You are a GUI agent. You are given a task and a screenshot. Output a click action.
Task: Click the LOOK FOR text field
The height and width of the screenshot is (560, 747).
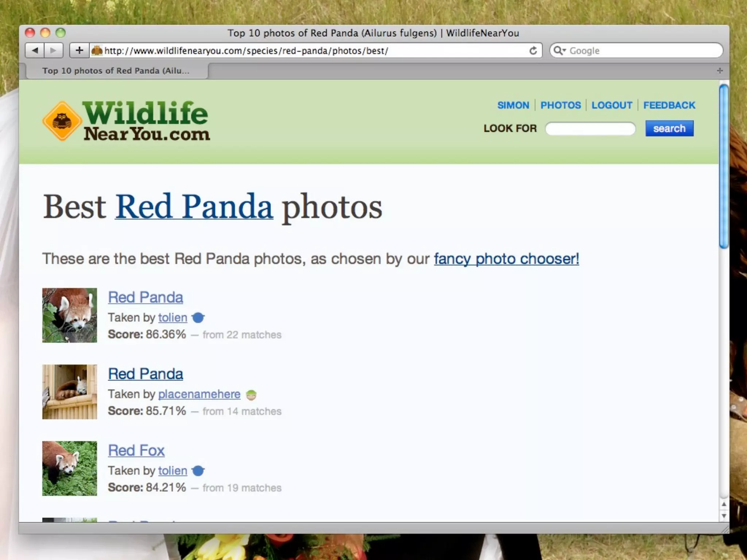click(x=590, y=128)
